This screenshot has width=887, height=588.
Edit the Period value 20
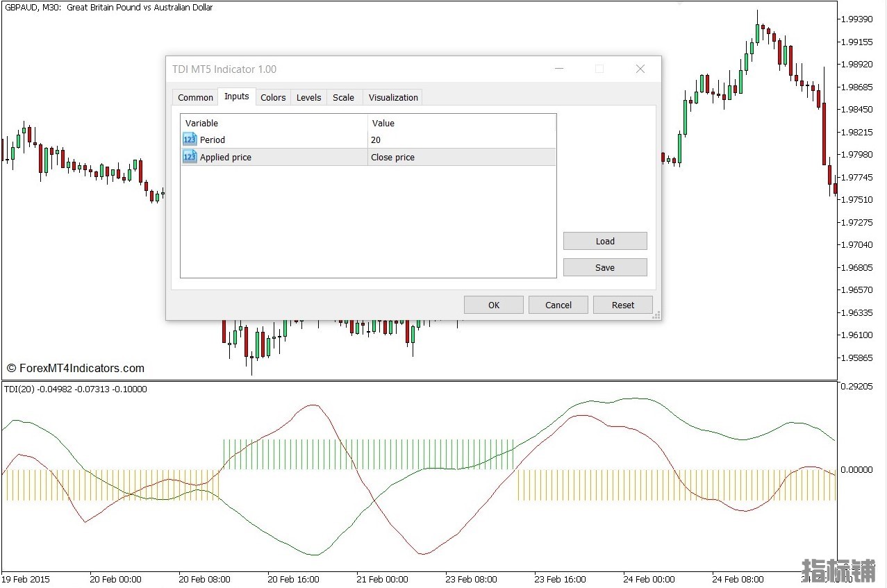click(462, 140)
